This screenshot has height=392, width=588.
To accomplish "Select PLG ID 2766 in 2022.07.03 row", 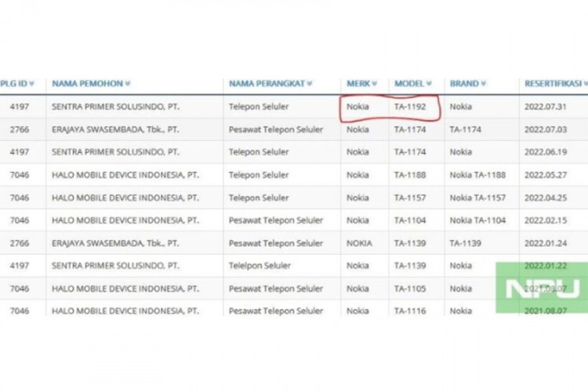I will (x=19, y=130).
